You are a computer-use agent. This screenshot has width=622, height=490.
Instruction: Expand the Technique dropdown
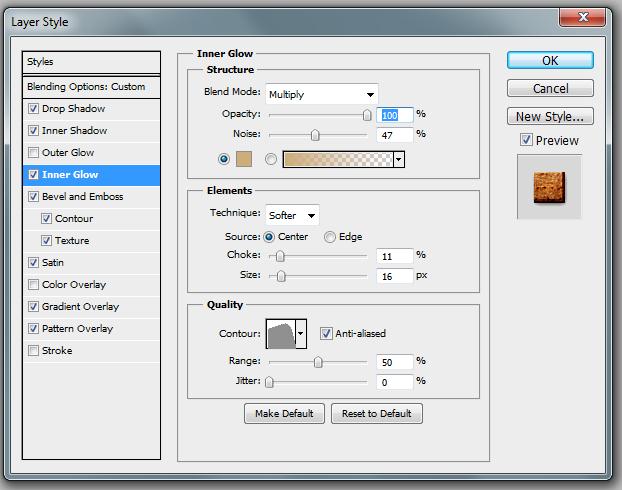(x=292, y=214)
